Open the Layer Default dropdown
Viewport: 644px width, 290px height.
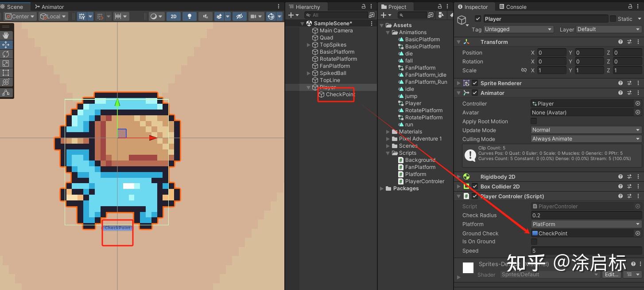click(x=609, y=29)
